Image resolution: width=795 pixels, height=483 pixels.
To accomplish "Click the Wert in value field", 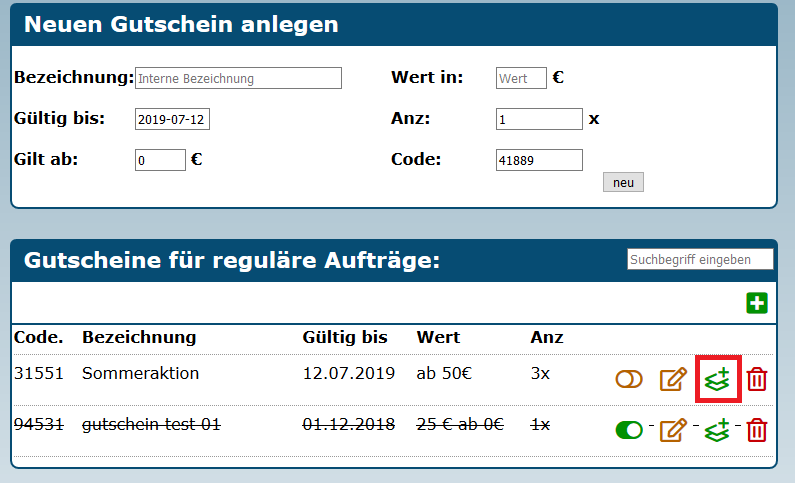I will point(521,78).
